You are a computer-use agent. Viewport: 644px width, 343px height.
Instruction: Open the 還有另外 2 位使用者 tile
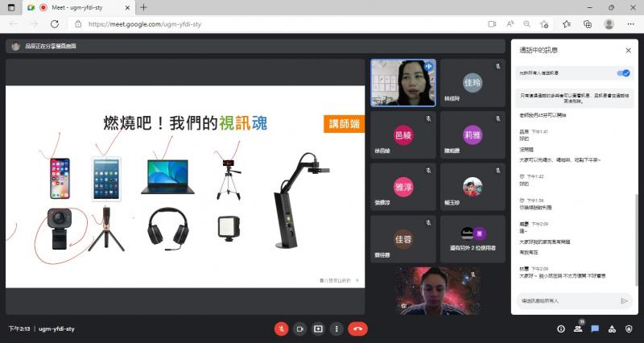(x=473, y=239)
